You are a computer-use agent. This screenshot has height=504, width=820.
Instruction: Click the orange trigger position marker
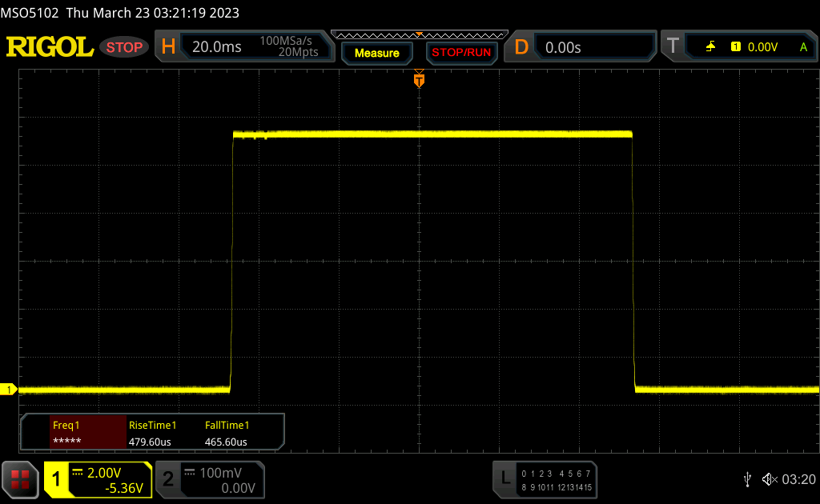point(418,80)
